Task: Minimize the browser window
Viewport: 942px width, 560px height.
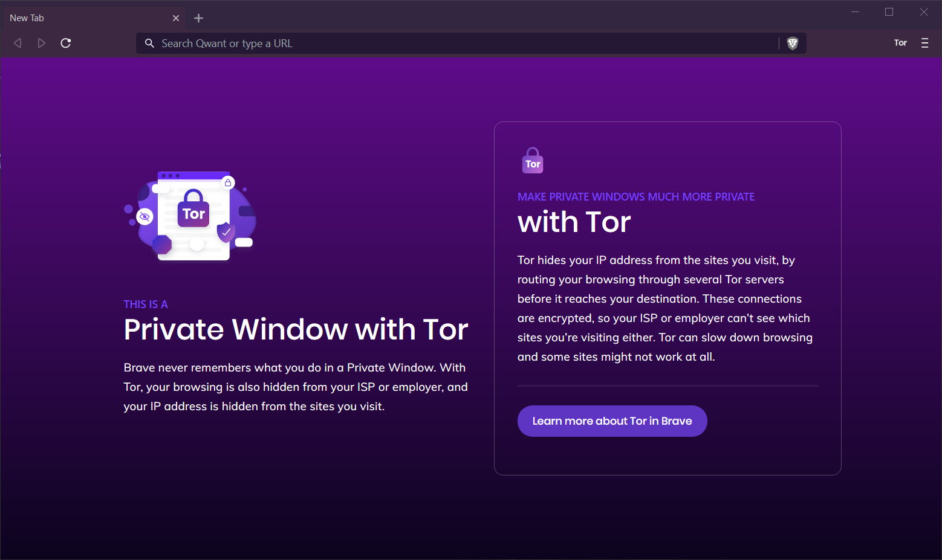Action: point(856,12)
